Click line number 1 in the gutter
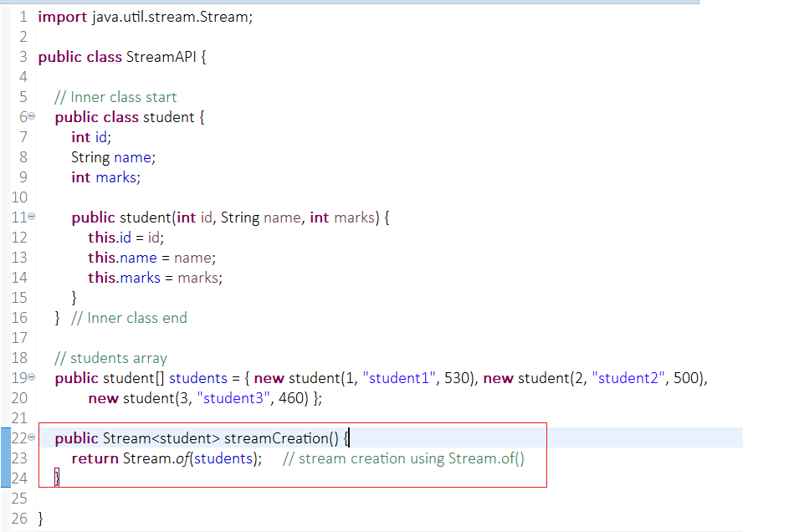 (23, 16)
